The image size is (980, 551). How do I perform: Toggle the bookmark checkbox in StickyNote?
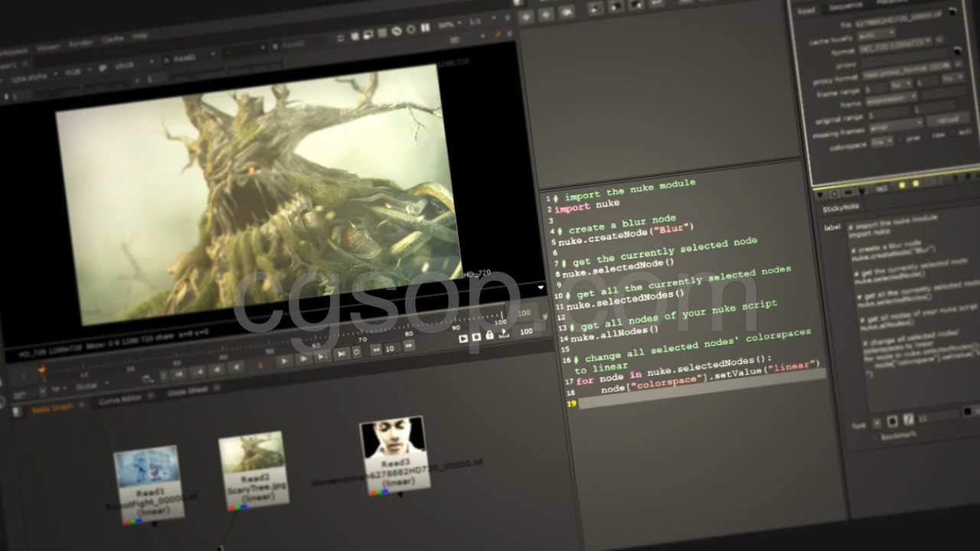pyautogui.click(x=877, y=439)
